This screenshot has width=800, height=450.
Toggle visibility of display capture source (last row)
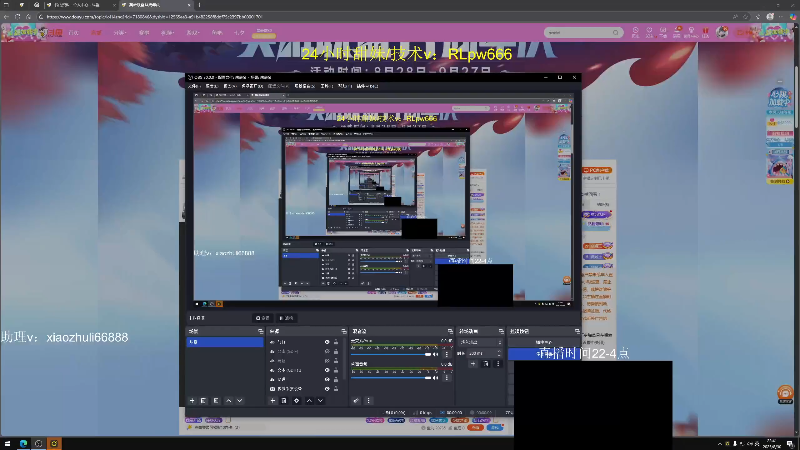click(x=327, y=389)
